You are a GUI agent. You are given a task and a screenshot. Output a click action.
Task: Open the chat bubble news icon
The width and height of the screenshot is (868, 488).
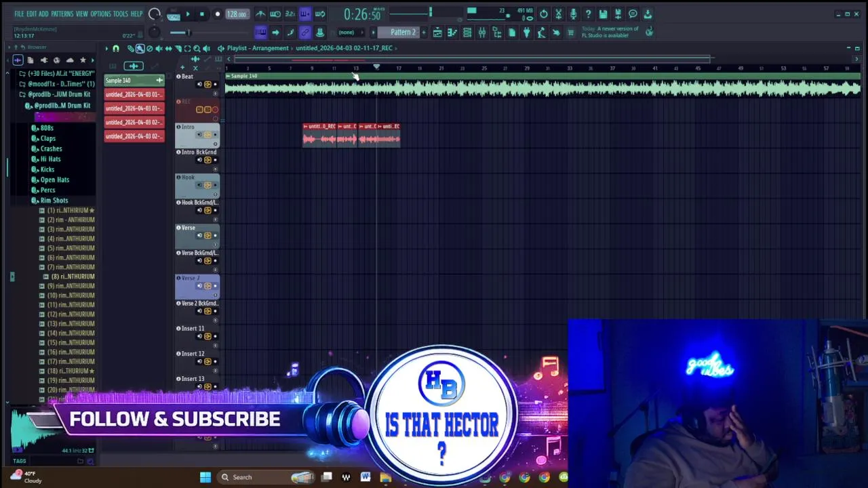(x=633, y=14)
